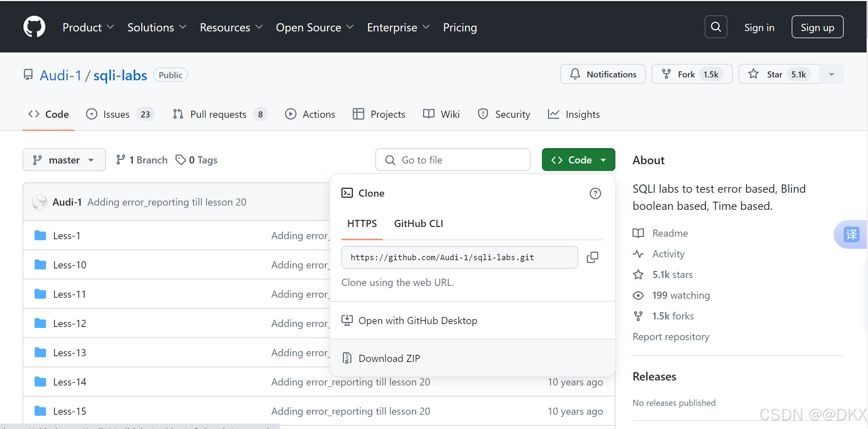Image resolution: width=868 pixels, height=429 pixels.
Task: Click the Report repository link
Action: [x=671, y=337]
